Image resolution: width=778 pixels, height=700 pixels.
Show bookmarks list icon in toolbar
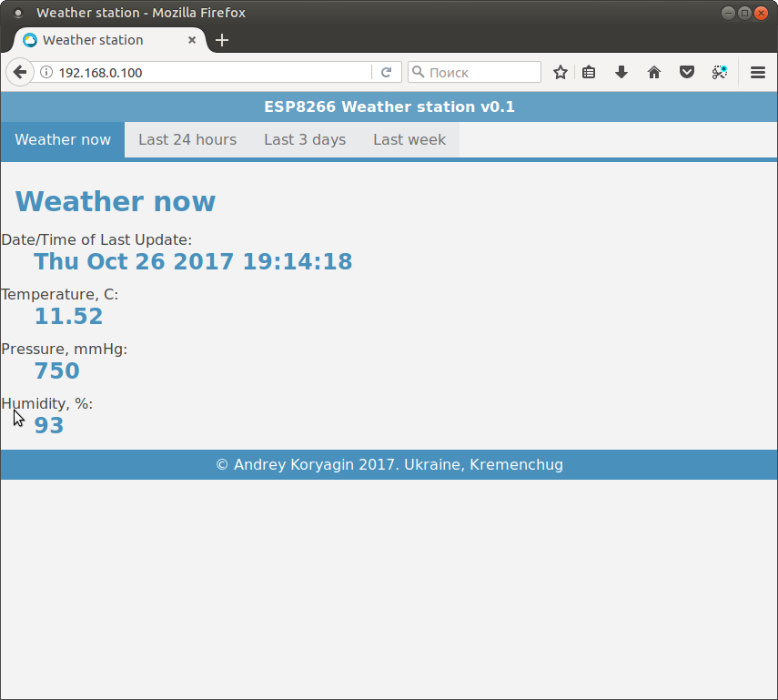[589, 72]
